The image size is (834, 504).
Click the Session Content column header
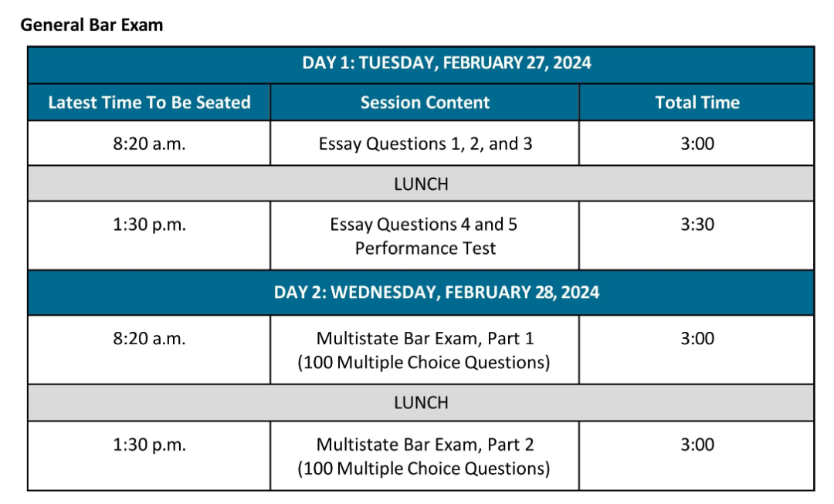tap(425, 102)
